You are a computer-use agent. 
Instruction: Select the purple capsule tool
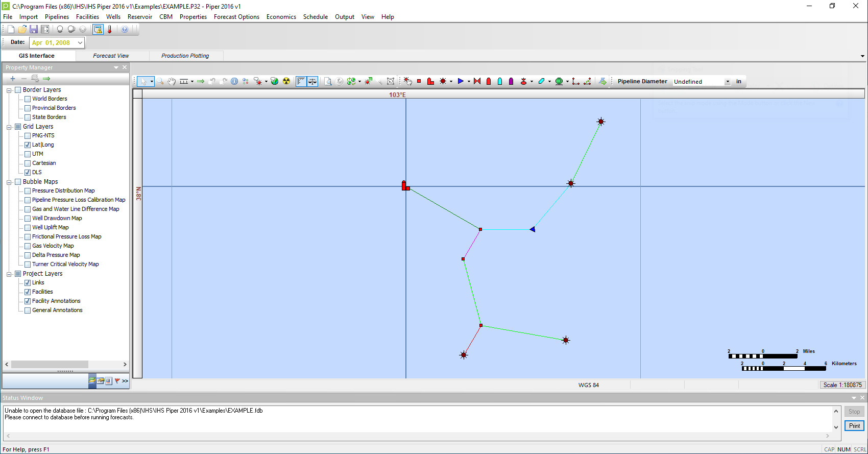pos(511,81)
